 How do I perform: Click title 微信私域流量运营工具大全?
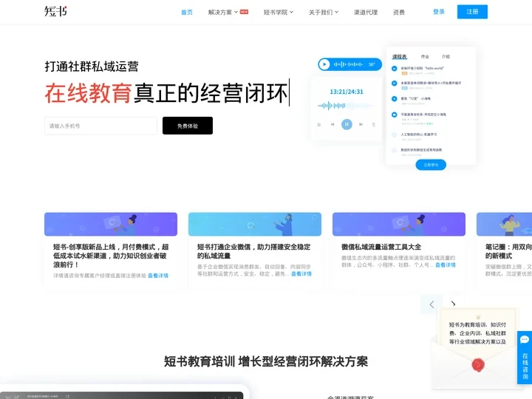(381, 247)
